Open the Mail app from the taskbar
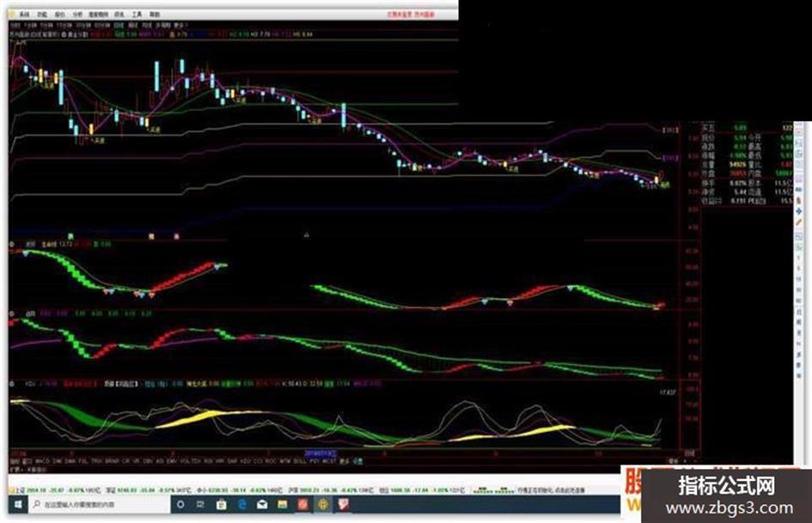812x523 pixels. click(x=262, y=504)
